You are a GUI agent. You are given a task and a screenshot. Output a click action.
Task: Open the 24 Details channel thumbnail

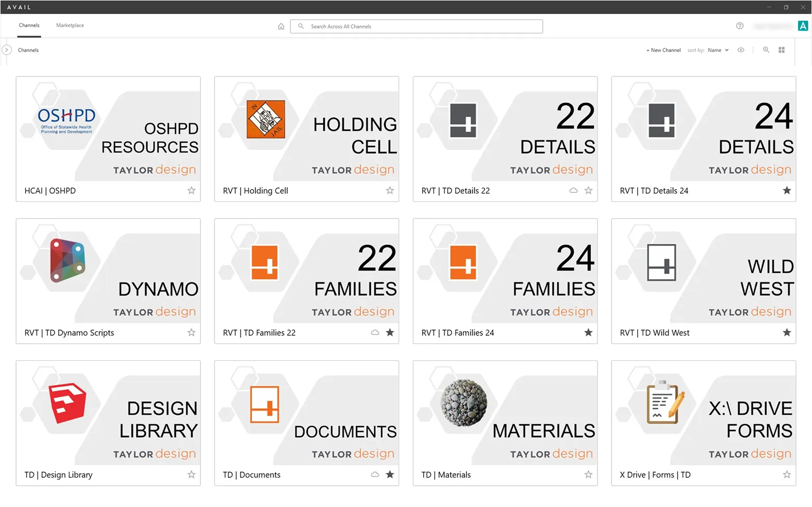tap(704, 129)
